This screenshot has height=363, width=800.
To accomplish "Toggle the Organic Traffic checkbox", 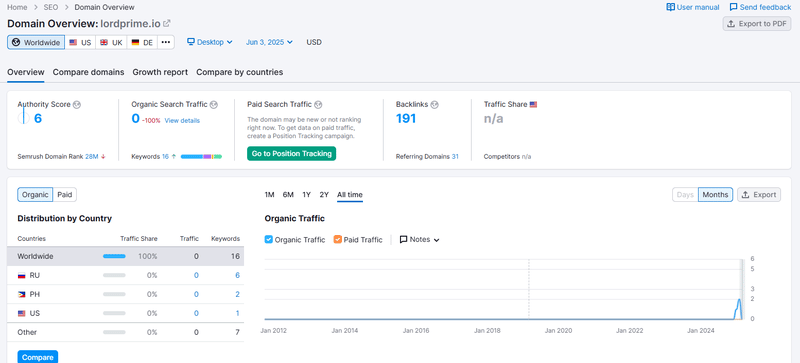I will [269, 239].
